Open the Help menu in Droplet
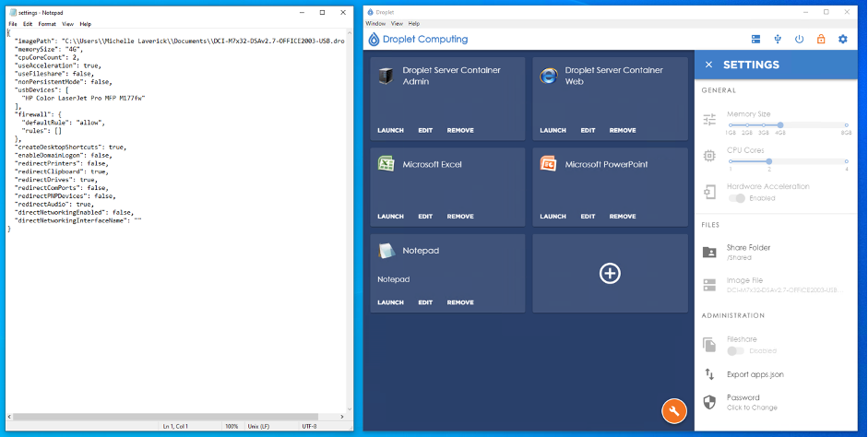The image size is (868, 437). (414, 24)
